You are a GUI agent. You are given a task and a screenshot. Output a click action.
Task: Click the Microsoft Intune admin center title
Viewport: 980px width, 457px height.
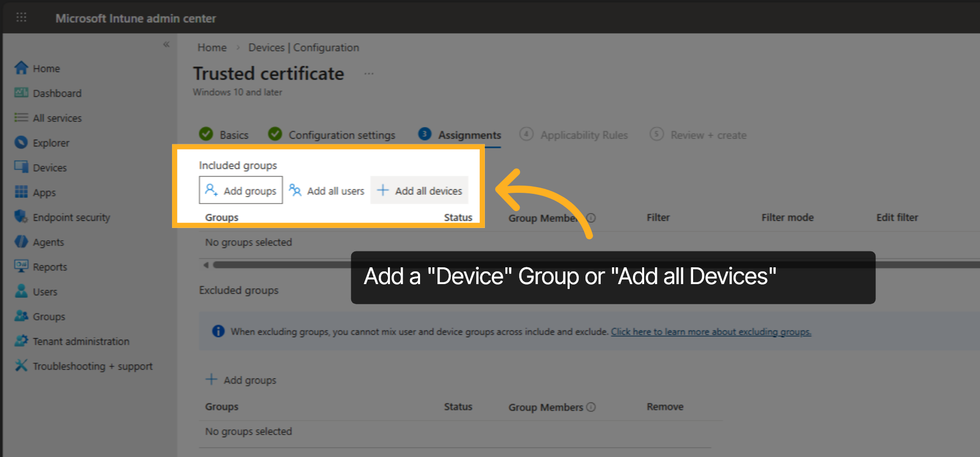136,18
